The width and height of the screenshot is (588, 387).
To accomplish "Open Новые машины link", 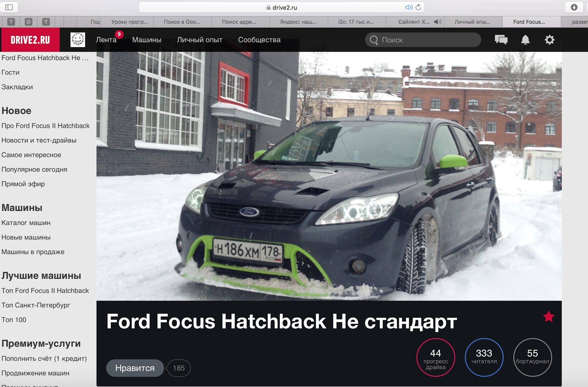I will click(26, 237).
